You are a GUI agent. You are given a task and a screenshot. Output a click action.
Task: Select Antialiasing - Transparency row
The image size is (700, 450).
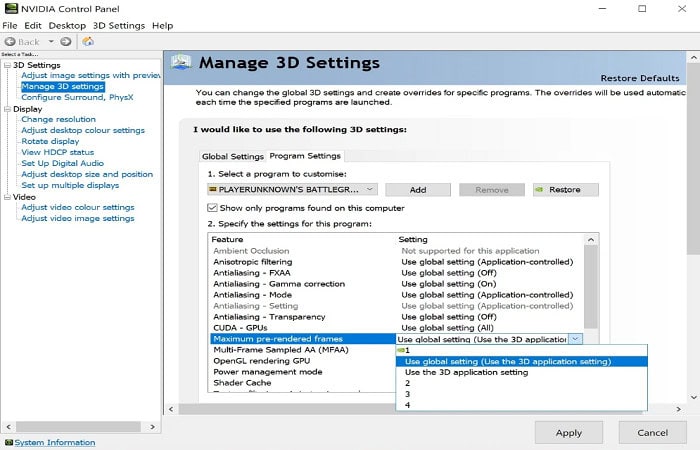click(x=396, y=317)
